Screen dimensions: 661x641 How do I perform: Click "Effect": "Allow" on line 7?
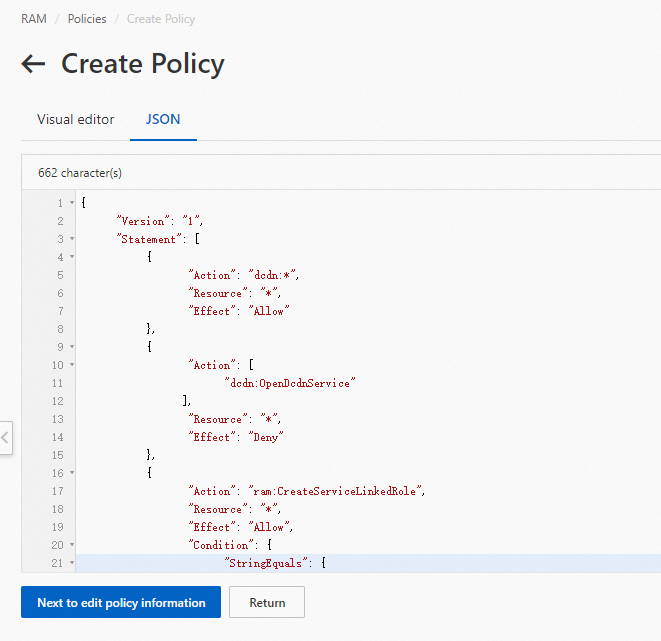[239, 311]
